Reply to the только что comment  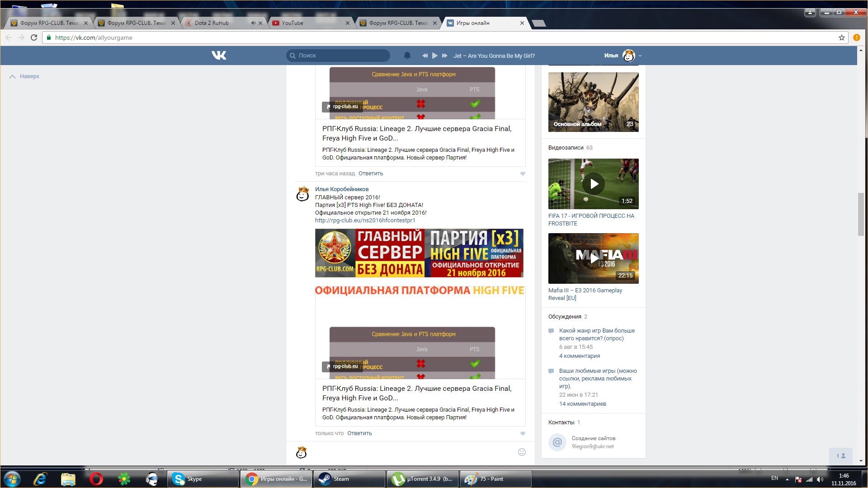tap(359, 433)
